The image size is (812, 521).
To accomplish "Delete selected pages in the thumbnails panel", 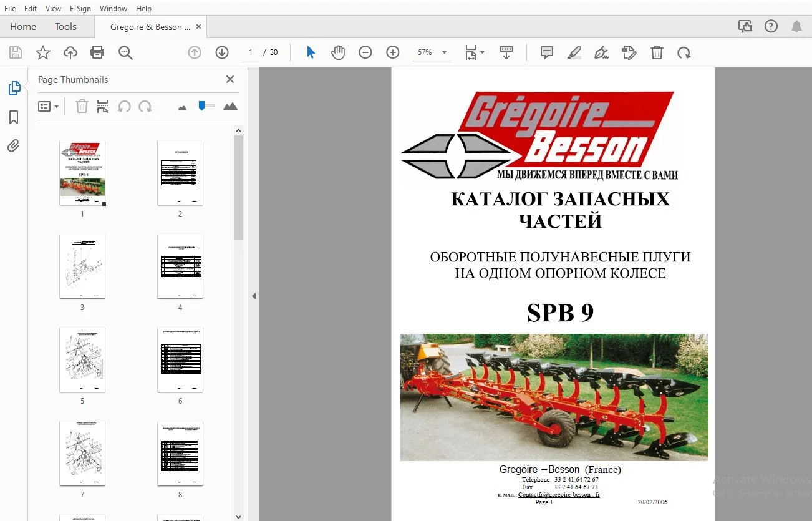I will click(82, 106).
